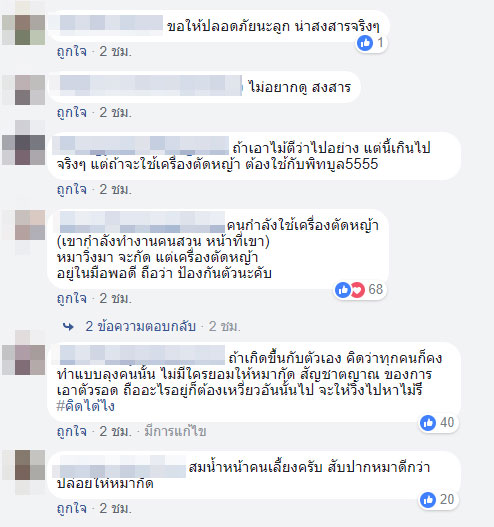Open avatar of last commenter สมน้ำหน้าคนเลี้ยงครับ
The image size is (494, 527).
point(30,465)
